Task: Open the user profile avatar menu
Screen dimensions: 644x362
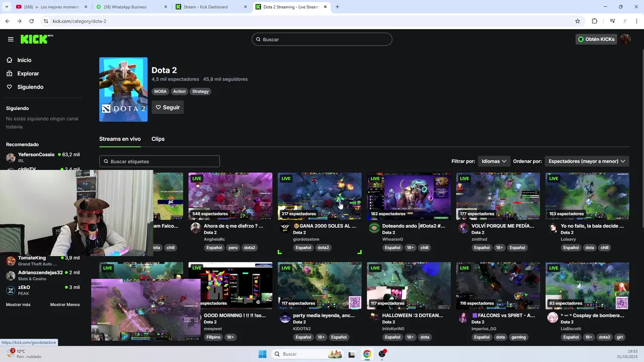Action: tap(625, 39)
